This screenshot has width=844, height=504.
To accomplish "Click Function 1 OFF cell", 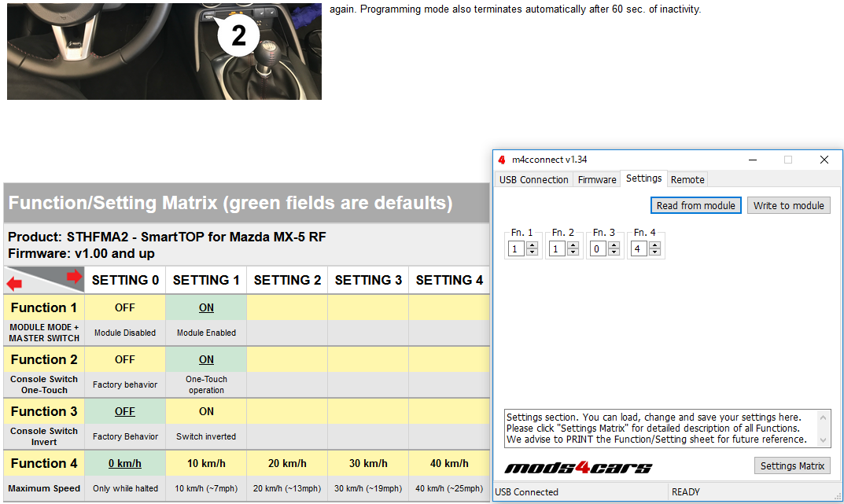I will click(125, 307).
